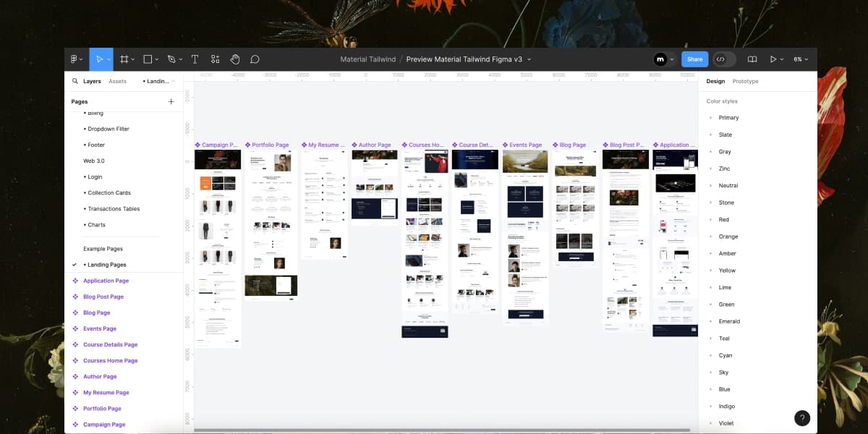Open the 6% zoom level dropdown
The height and width of the screenshot is (434, 868).
[x=800, y=59]
